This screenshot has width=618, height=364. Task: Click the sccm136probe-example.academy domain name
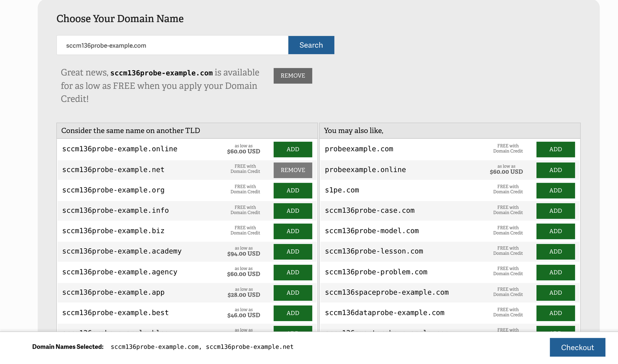pyautogui.click(x=122, y=251)
